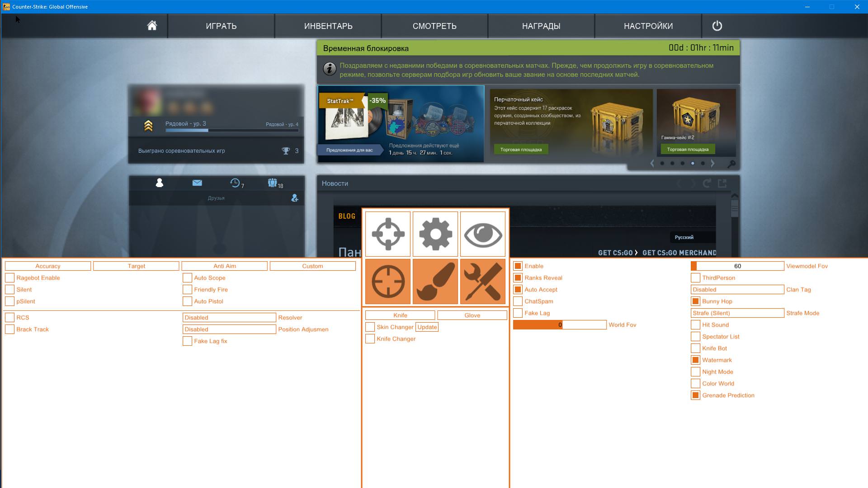Click Торговая площадка under Перчаточный кейс
The height and width of the screenshot is (488, 868).
point(521,150)
